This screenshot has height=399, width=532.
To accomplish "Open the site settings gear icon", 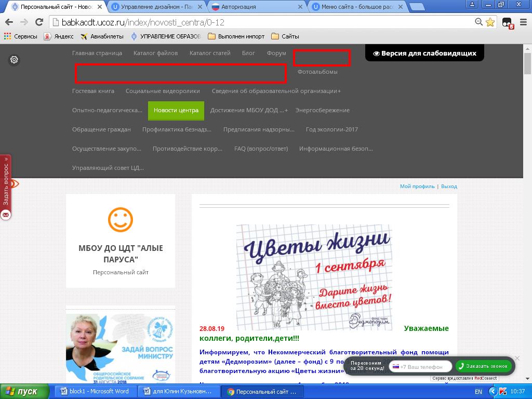I will [14, 60].
